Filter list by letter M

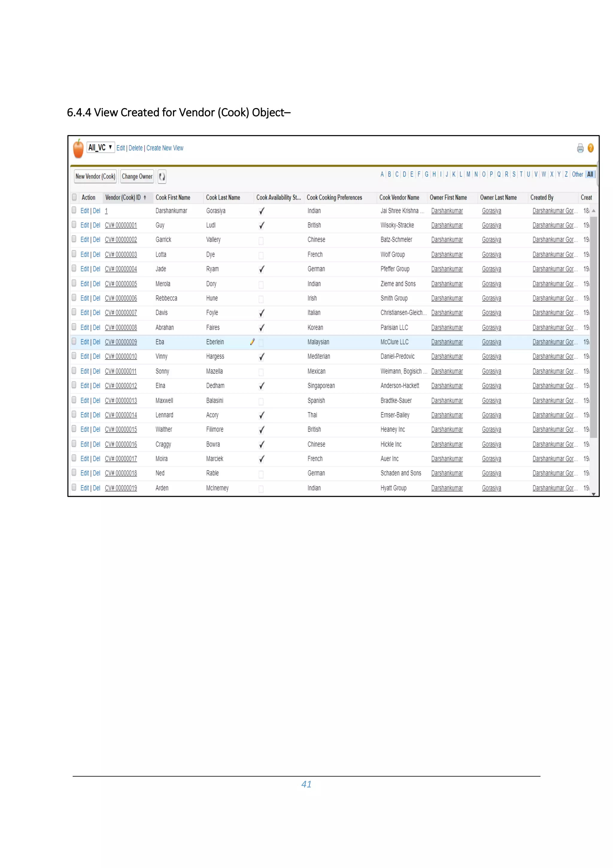point(468,174)
